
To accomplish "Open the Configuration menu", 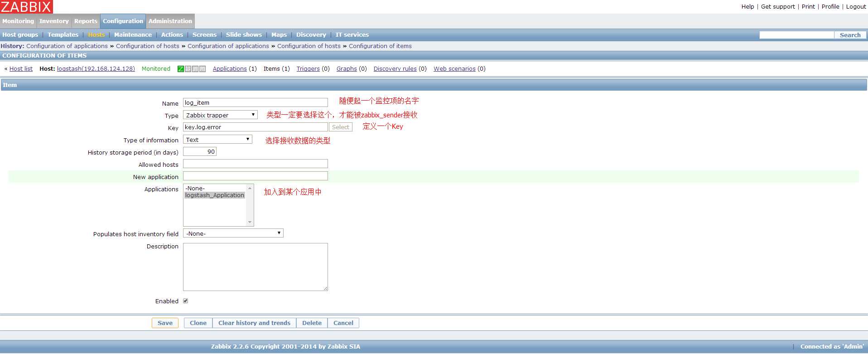I will pyautogui.click(x=123, y=21).
